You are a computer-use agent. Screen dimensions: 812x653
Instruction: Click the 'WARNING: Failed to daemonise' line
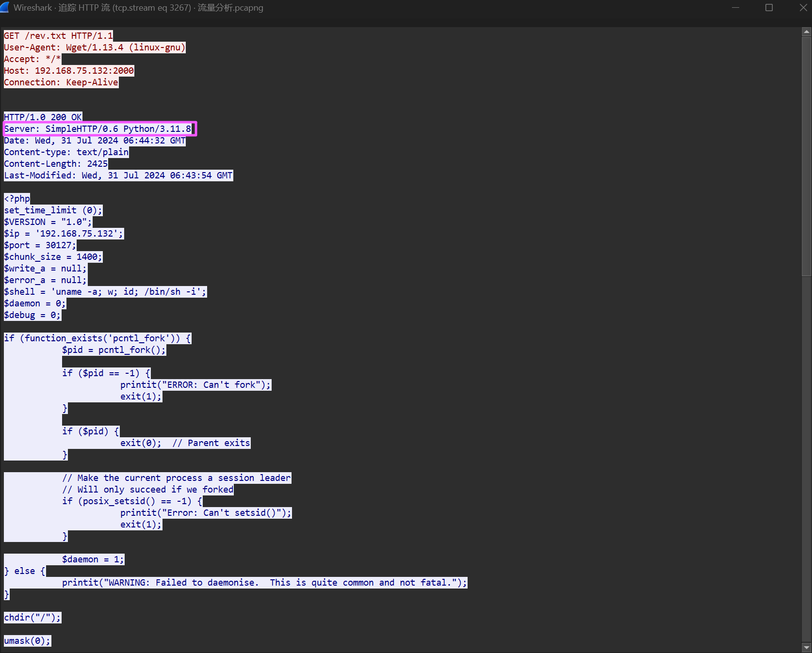(265, 583)
